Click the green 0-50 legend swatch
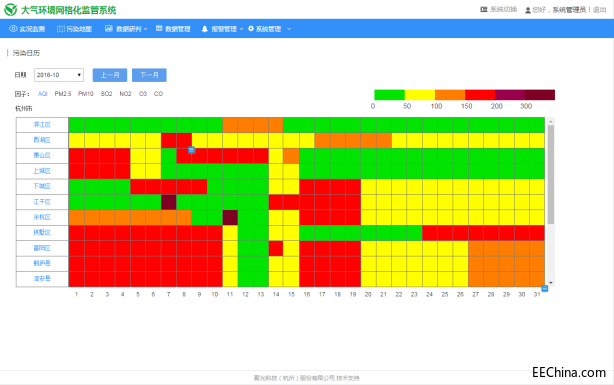This screenshot has width=614, height=385. 389,95
